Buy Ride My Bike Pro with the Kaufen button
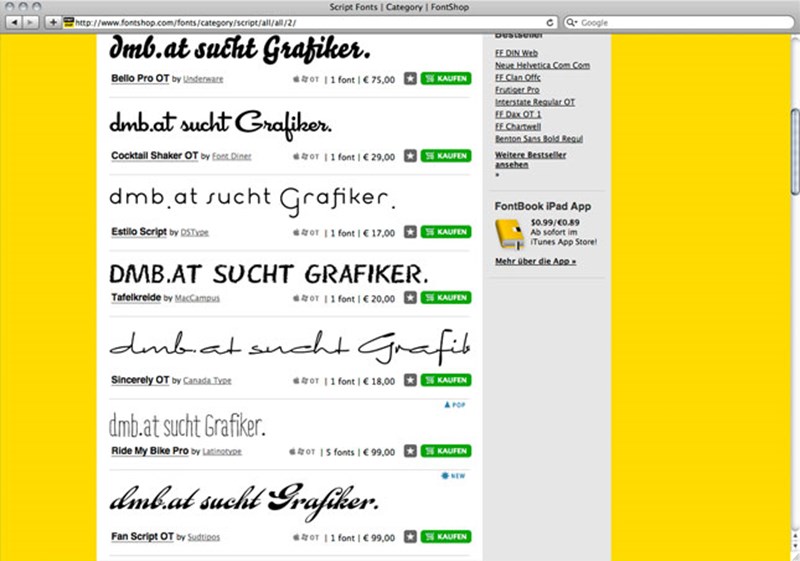The width and height of the screenshot is (800, 561). pos(446,451)
